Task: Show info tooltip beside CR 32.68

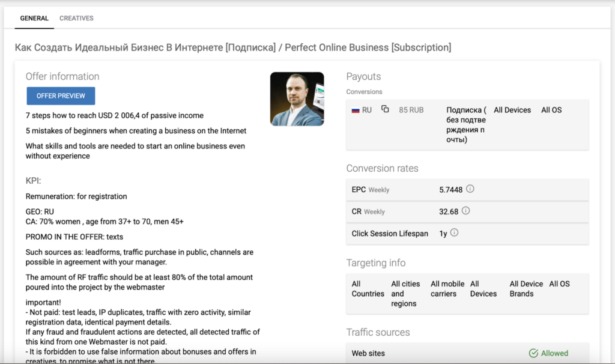Action: click(x=465, y=211)
